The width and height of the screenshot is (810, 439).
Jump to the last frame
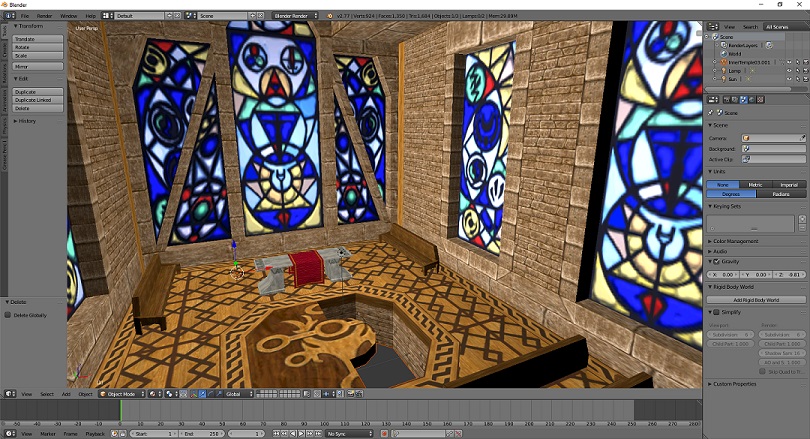318,434
